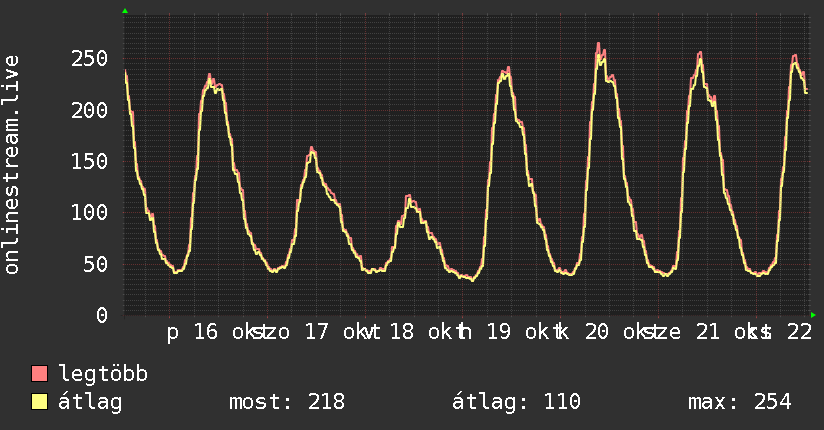Click the y-axis label 0
Screen dimensions: 824x430
[102, 315]
